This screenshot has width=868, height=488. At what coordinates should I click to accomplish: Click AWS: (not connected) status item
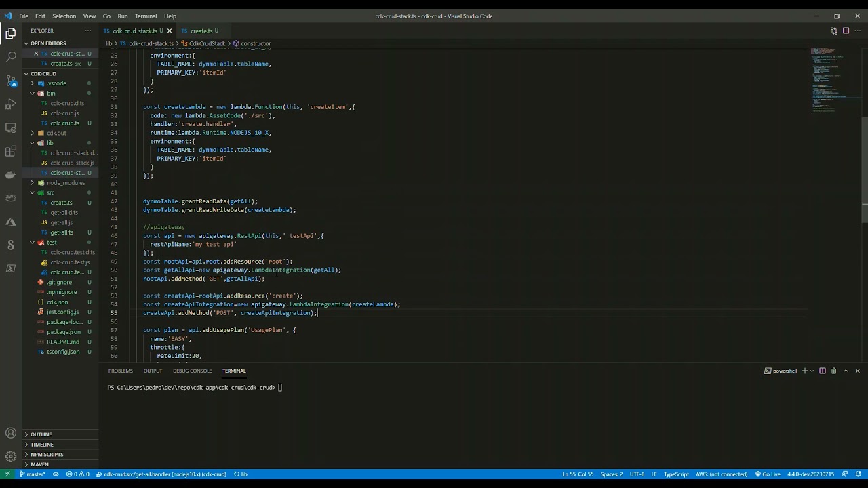tap(722, 474)
